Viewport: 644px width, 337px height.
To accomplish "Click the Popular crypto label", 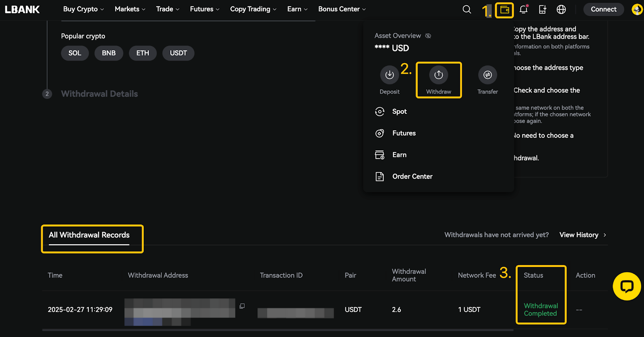I will 83,36.
